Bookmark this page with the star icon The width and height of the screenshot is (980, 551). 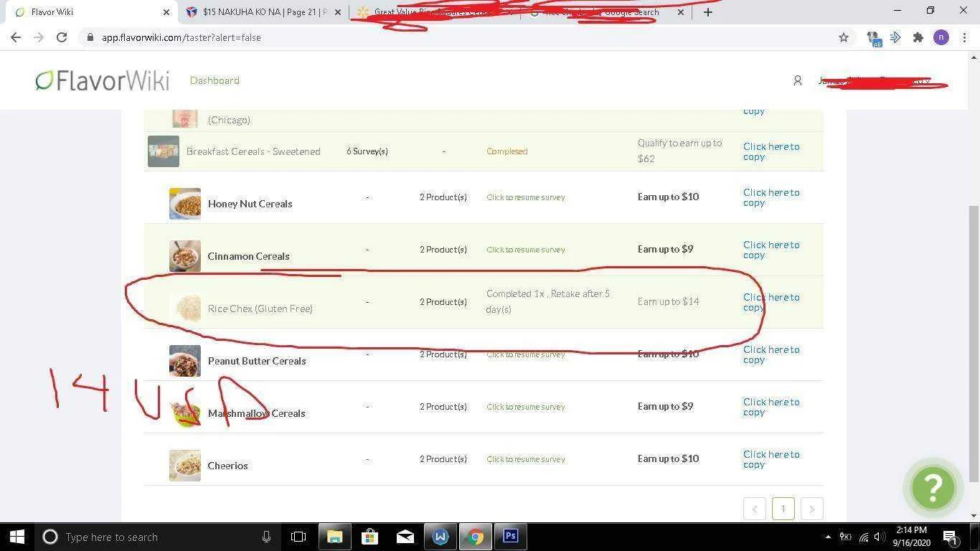pyautogui.click(x=844, y=37)
